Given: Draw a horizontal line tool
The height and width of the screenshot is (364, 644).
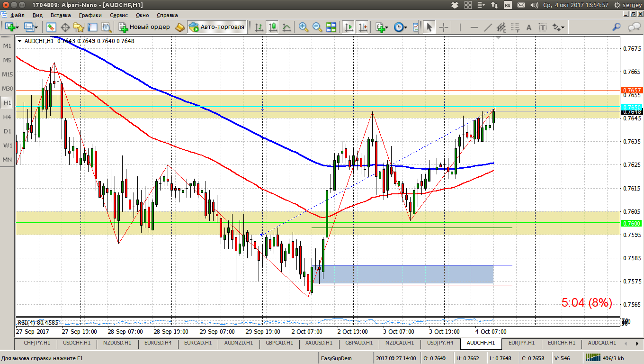Looking at the screenshot, I should click(x=474, y=27).
